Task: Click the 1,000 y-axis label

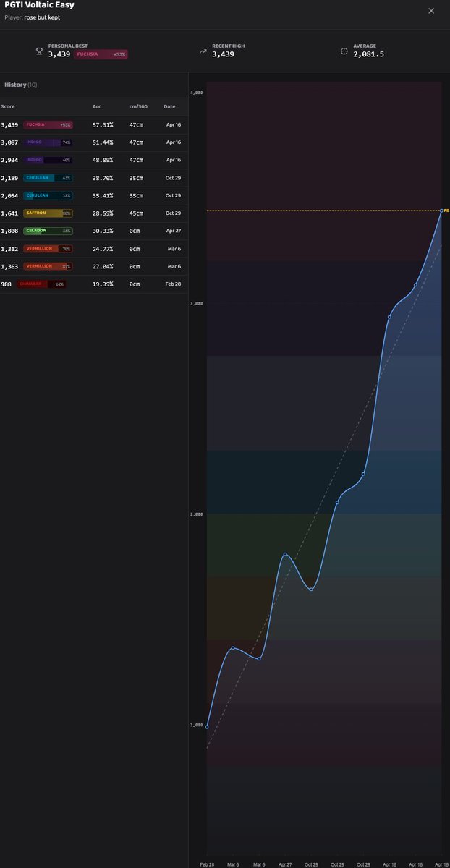Action: 197,725
